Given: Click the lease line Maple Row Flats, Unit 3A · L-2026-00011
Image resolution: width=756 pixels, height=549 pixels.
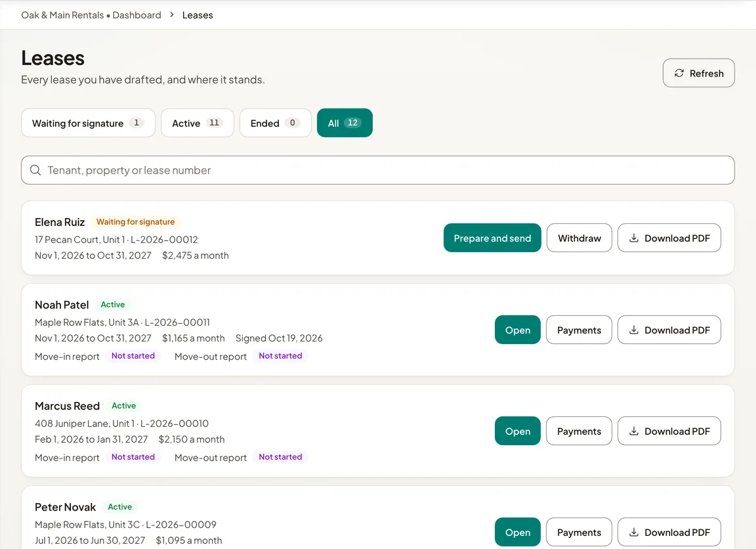Looking at the screenshot, I should (122, 322).
